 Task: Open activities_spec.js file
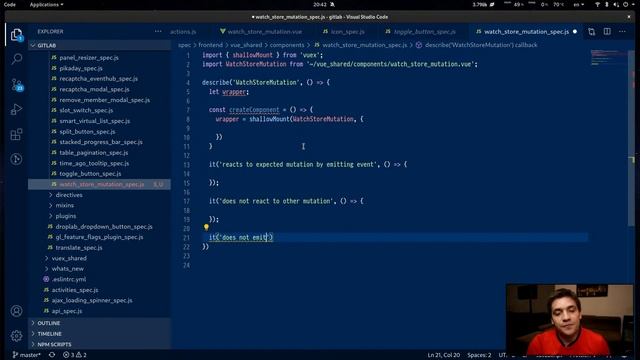(75, 290)
